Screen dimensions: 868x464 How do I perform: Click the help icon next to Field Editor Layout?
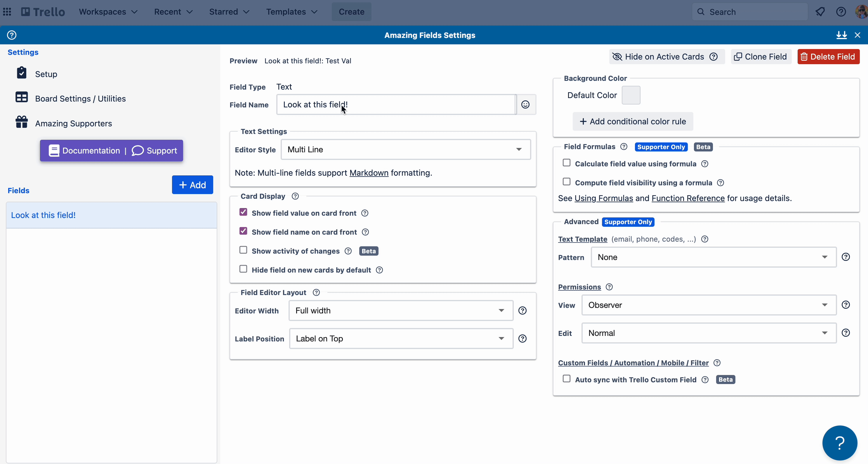coord(316,292)
